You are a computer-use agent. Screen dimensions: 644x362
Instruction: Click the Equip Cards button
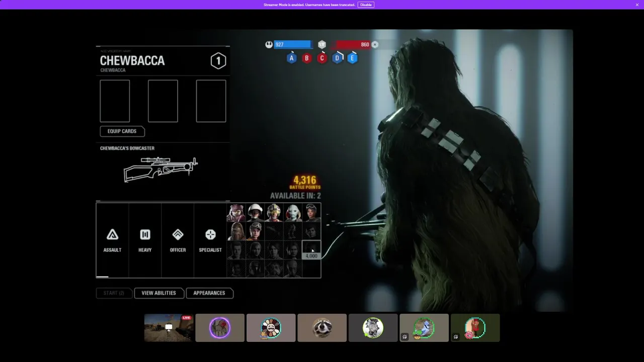click(x=122, y=131)
